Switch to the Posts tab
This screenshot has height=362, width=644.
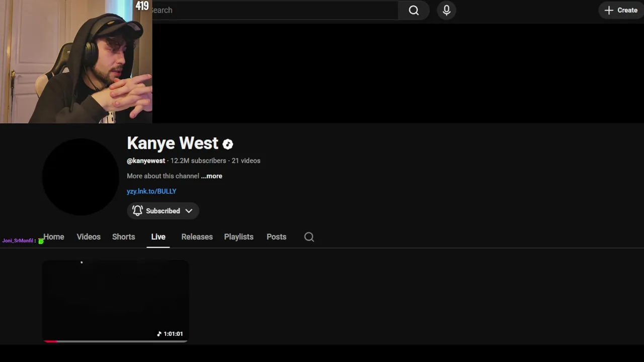coord(276,237)
